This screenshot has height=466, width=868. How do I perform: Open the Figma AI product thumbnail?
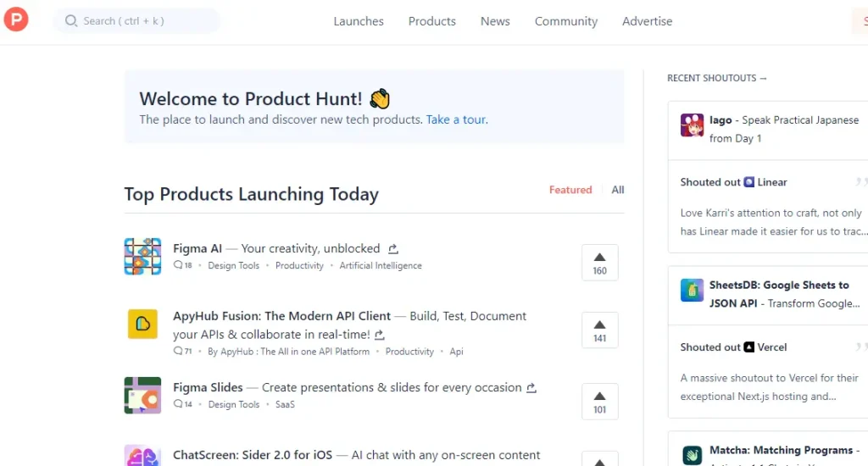tap(142, 257)
